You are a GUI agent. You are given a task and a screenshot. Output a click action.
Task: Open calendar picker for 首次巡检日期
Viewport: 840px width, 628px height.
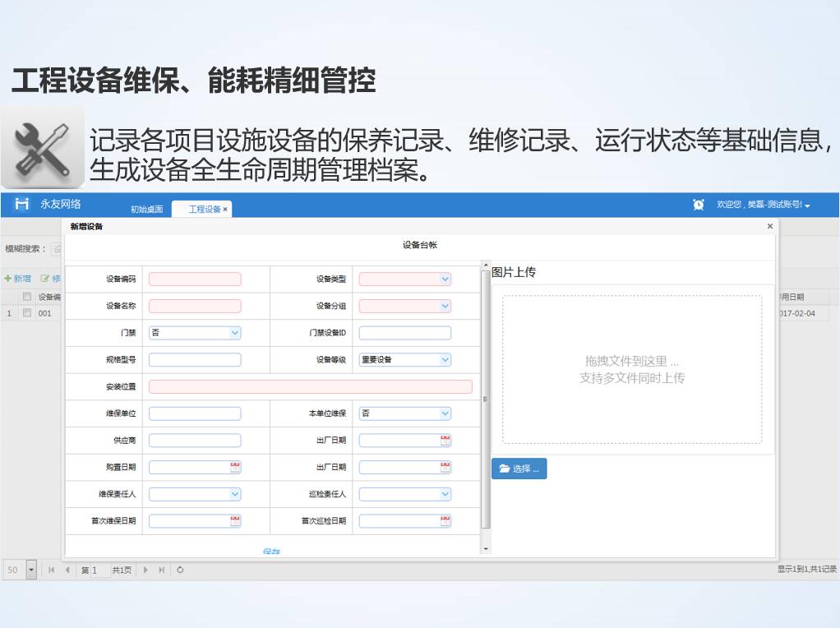445,520
